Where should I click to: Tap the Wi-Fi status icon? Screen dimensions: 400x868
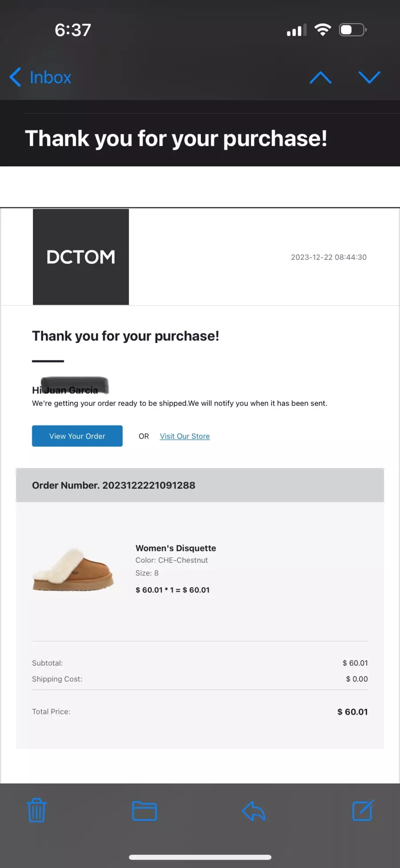[323, 29]
